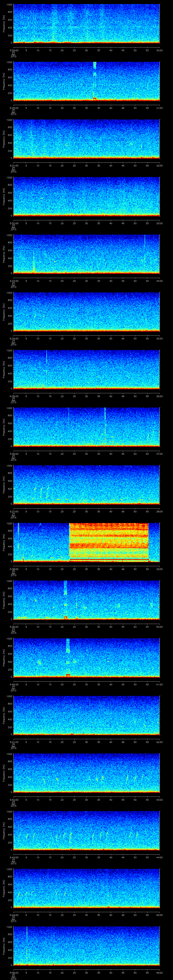Click the broadband spike near 22 s in 5:40 spectrogram

click(x=68, y=657)
